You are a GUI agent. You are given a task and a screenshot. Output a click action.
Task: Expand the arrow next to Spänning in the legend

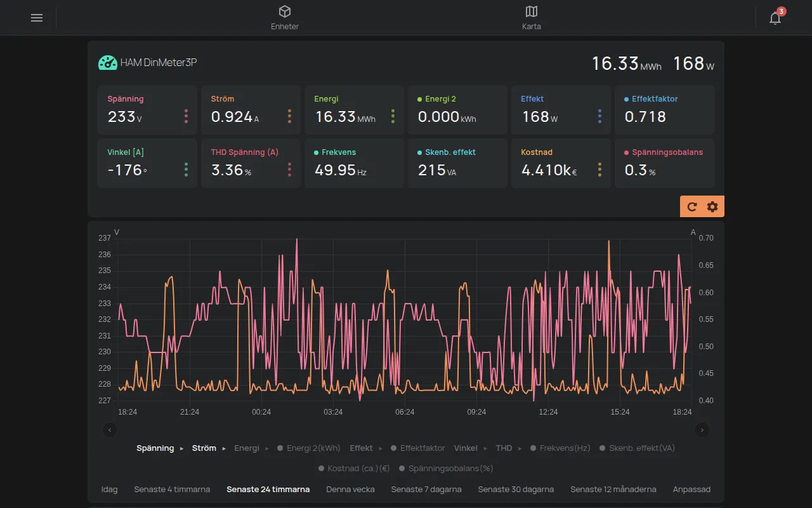(181, 448)
